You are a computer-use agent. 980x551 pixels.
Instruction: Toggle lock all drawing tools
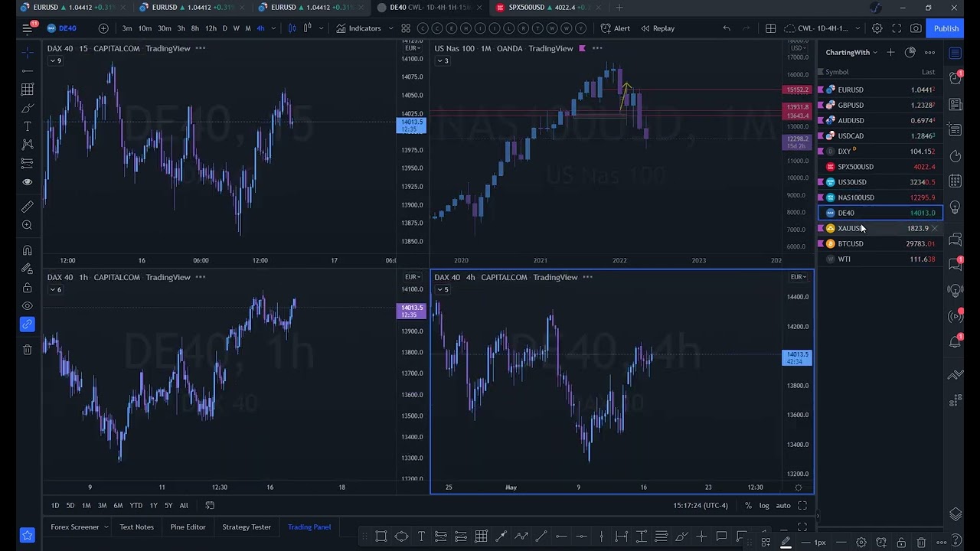(x=28, y=288)
